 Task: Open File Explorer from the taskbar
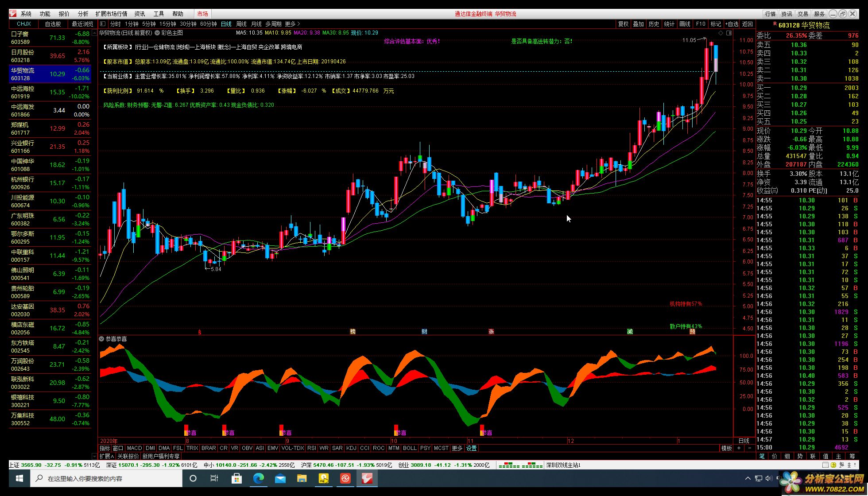point(302,478)
